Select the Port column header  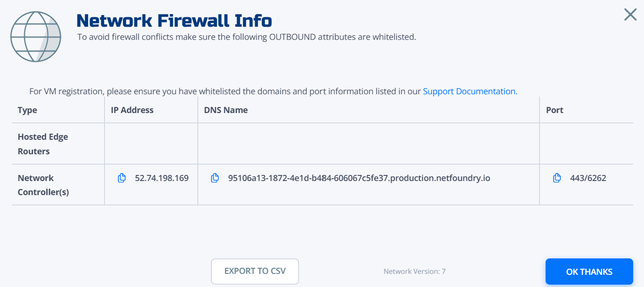(554, 110)
